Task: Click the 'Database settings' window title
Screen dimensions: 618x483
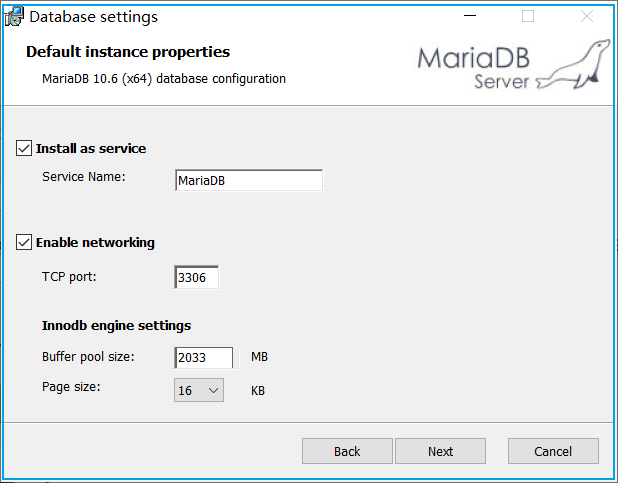Action: pos(93,17)
